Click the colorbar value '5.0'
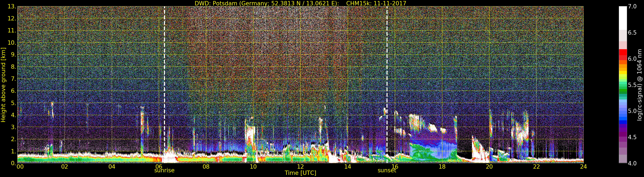 pyautogui.click(x=632, y=111)
